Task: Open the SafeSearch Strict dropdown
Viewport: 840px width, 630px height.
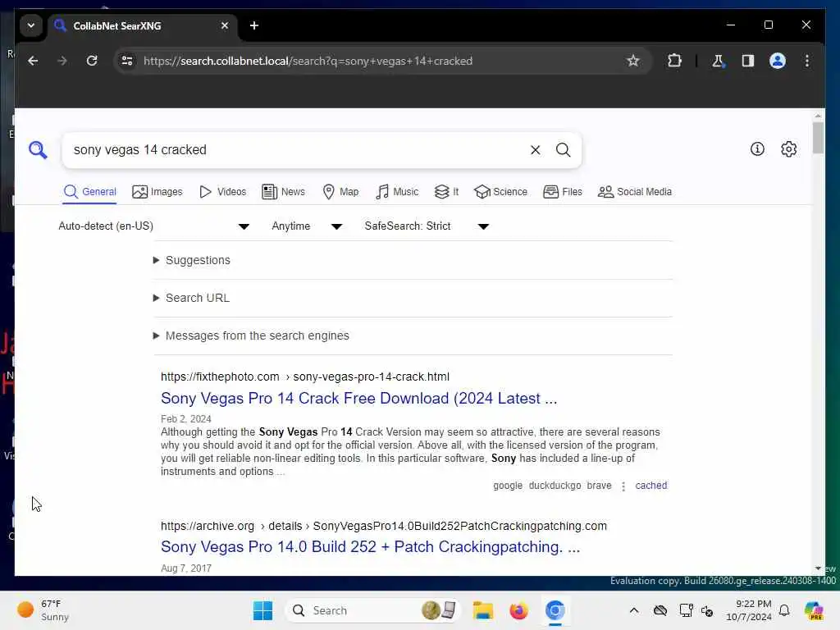Action: point(427,226)
